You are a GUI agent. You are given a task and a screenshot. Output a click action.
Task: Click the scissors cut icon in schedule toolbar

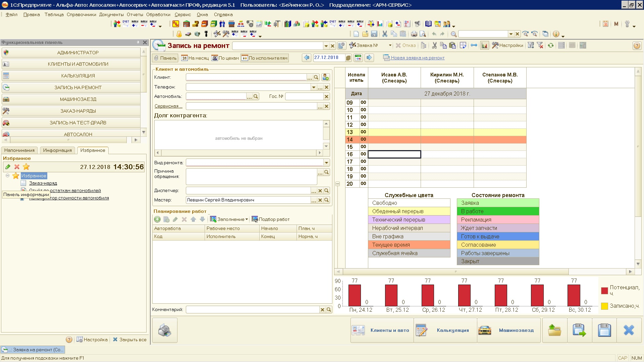click(x=434, y=45)
